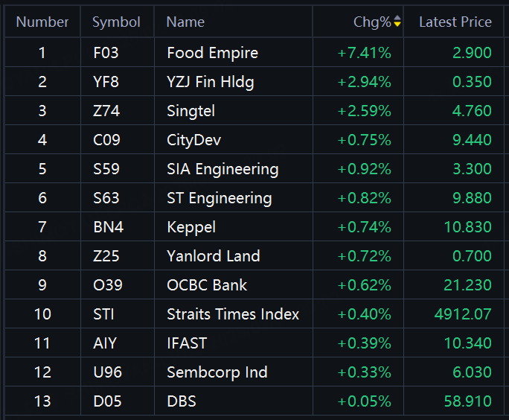This screenshot has height=420, width=509.
Task: Click the Name column header
Action: (x=185, y=22)
